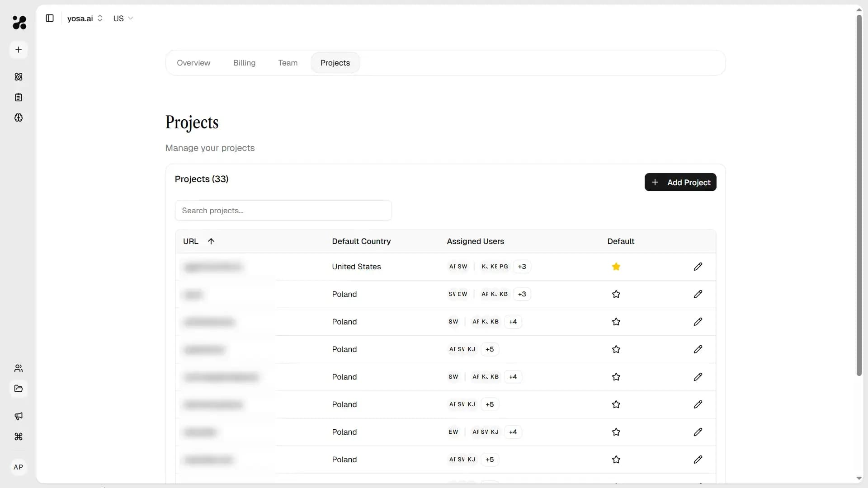Switch to the Billing tab

point(244,63)
